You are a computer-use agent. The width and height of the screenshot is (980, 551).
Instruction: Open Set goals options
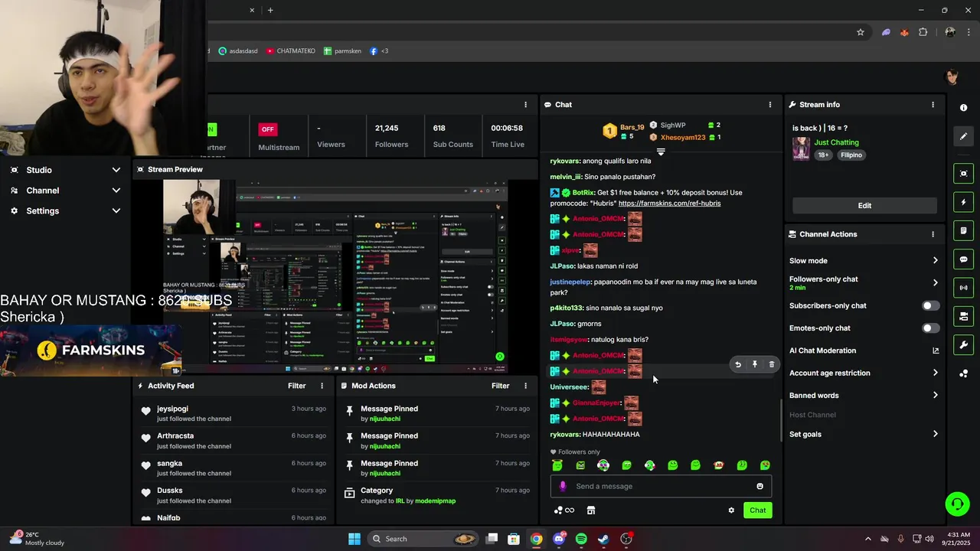[864, 434]
